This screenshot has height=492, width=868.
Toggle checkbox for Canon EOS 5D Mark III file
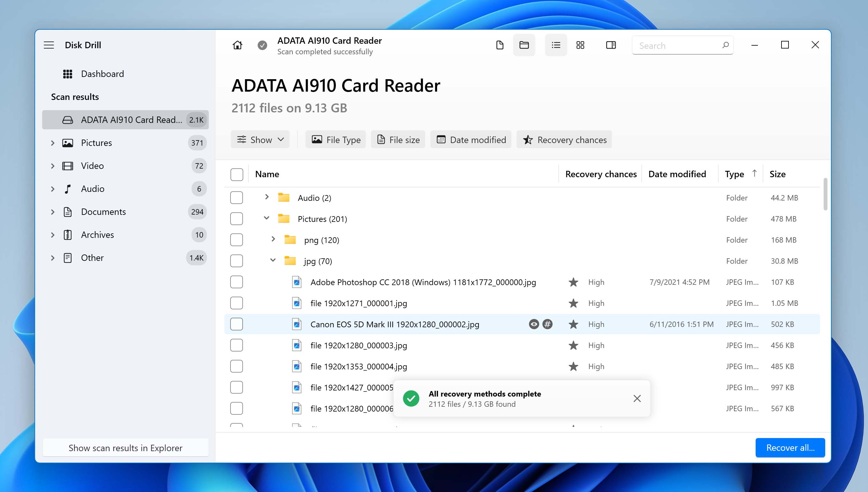(237, 324)
